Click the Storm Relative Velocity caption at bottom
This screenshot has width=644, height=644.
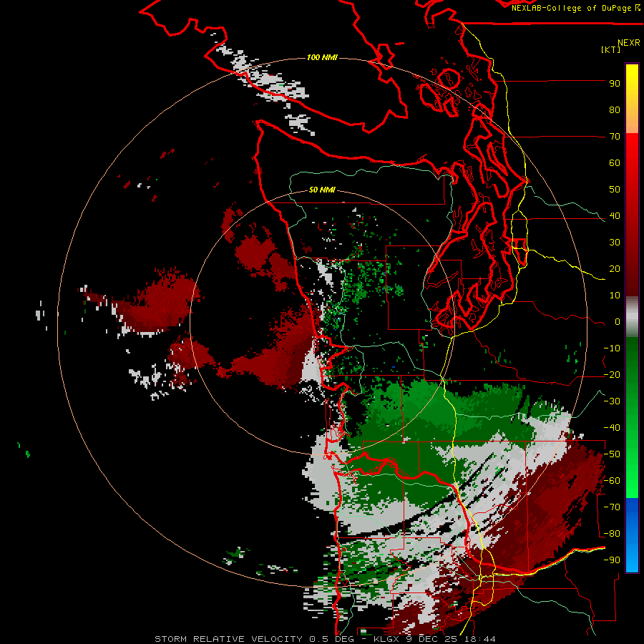point(325,639)
